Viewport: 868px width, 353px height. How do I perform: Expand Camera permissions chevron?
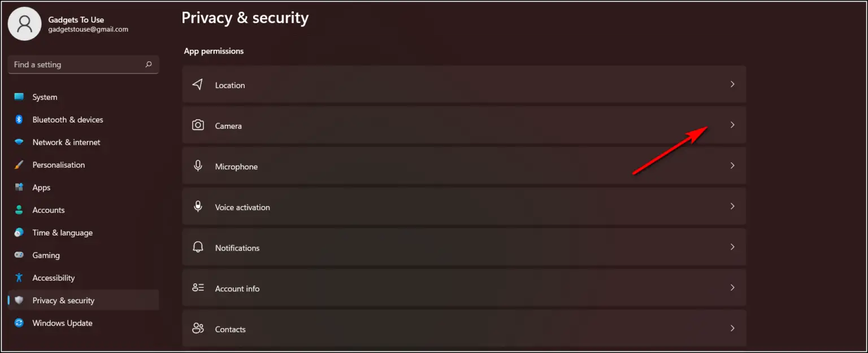point(732,125)
